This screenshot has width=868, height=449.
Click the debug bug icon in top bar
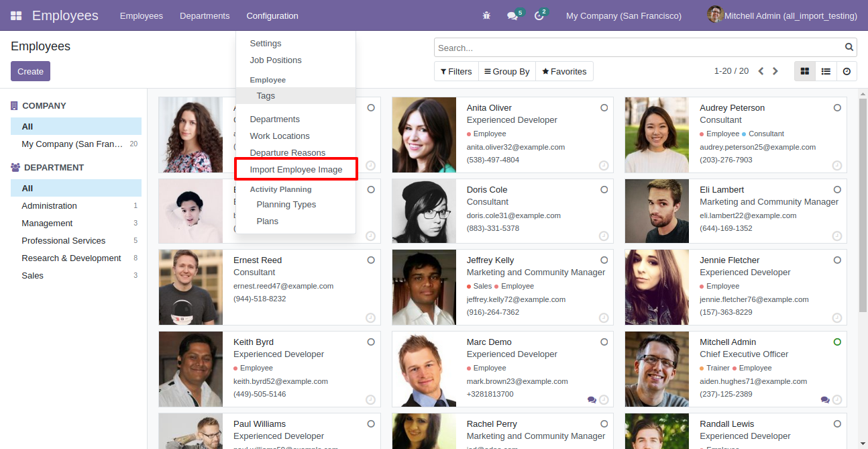point(486,15)
